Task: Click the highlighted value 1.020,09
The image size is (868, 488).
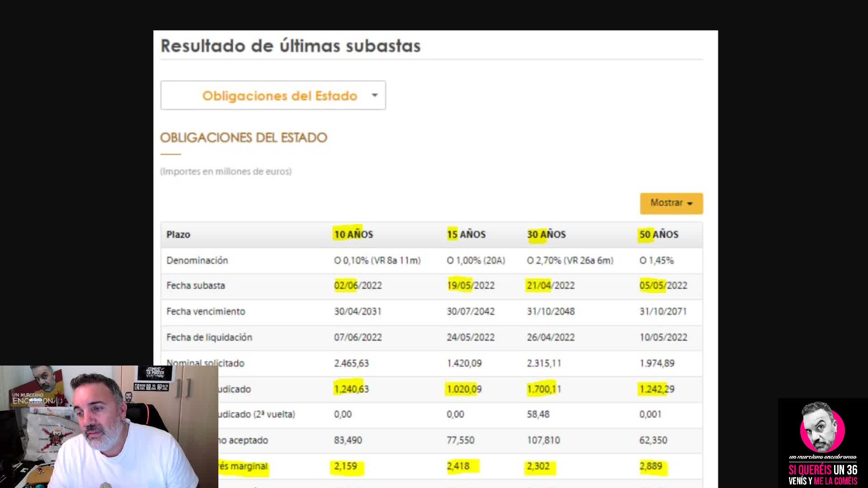Action: [x=464, y=389]
